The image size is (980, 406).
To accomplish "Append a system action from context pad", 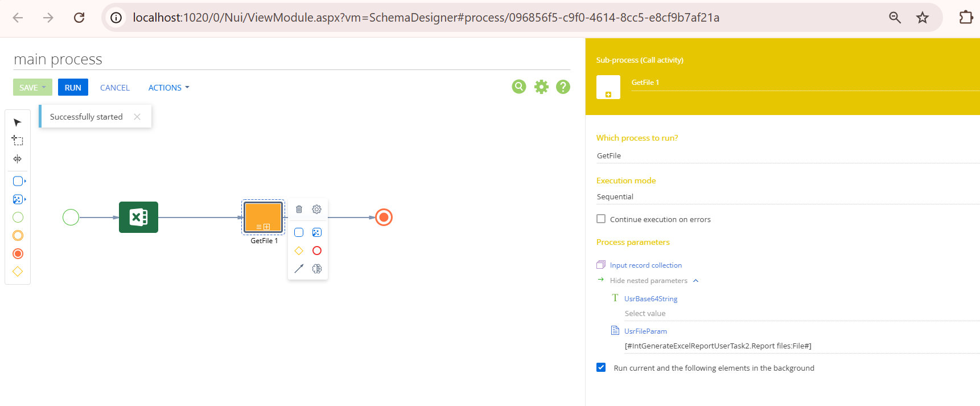I will 317,232.
